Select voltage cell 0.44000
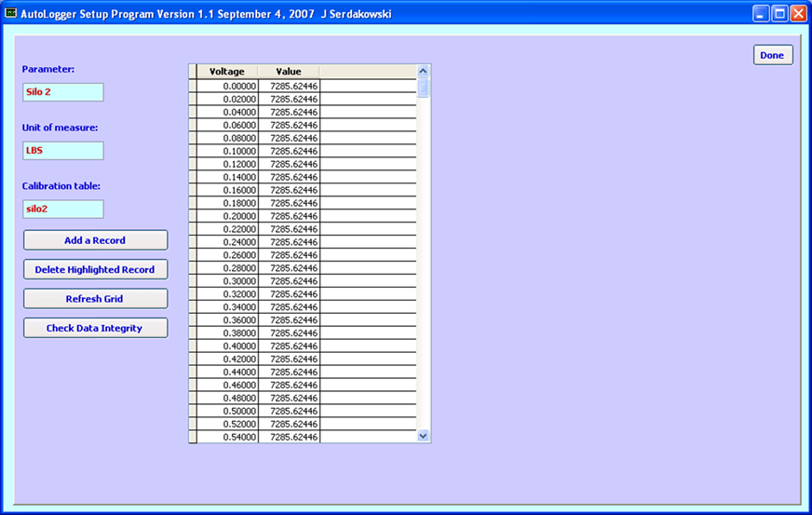 [227, 372]
